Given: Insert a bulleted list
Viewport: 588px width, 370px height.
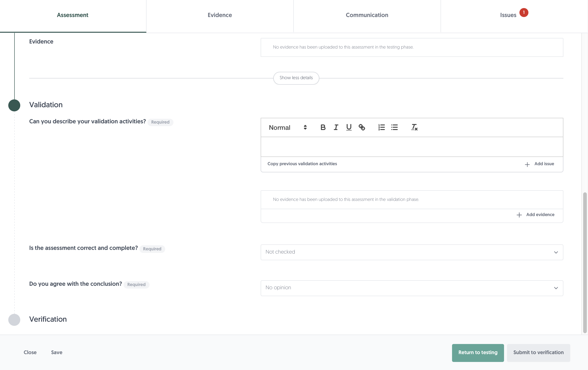Looking at the screenshot, I should (394, 127).
